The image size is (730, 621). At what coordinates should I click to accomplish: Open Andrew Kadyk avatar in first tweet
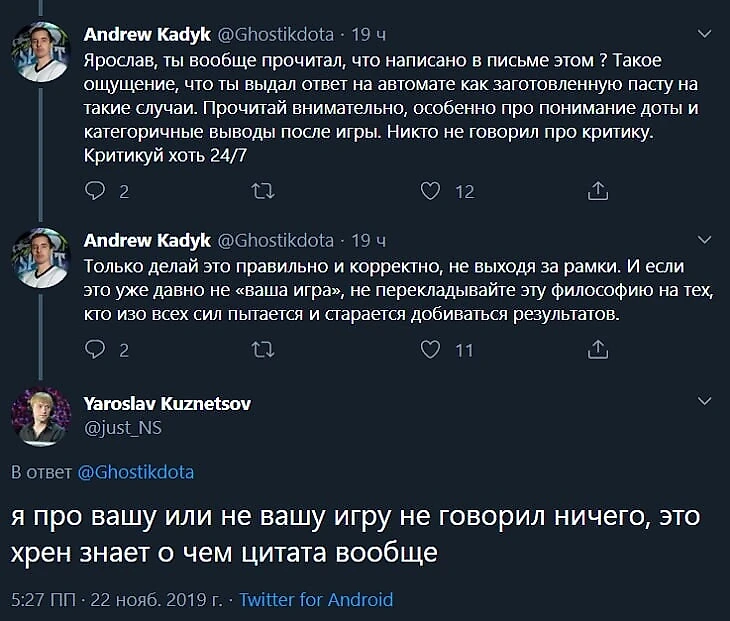coord(41,52)
